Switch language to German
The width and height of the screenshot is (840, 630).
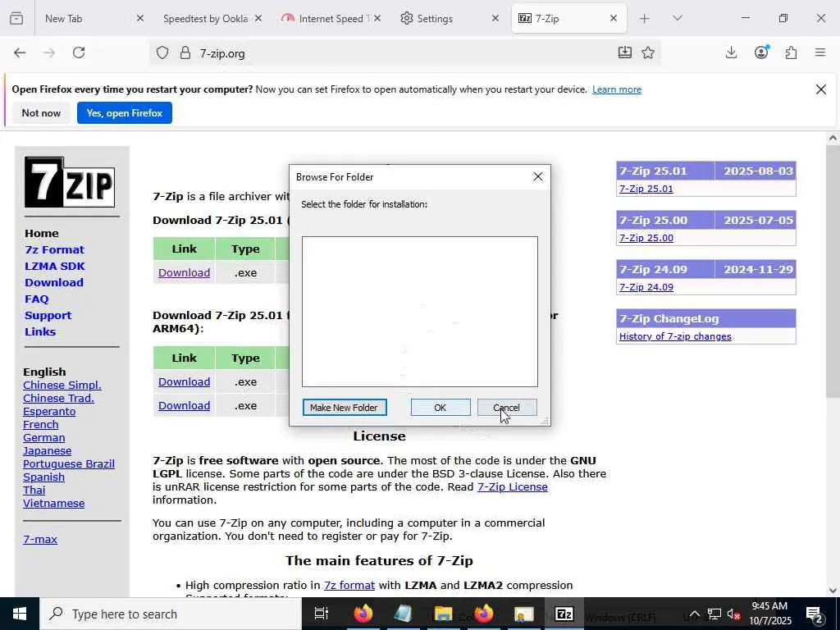coord(44,438)
